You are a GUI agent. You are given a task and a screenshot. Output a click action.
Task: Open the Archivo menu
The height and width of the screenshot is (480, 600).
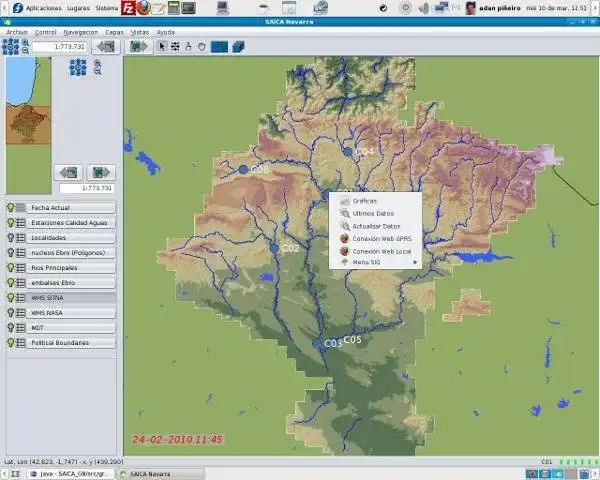[x=17, y=32]
